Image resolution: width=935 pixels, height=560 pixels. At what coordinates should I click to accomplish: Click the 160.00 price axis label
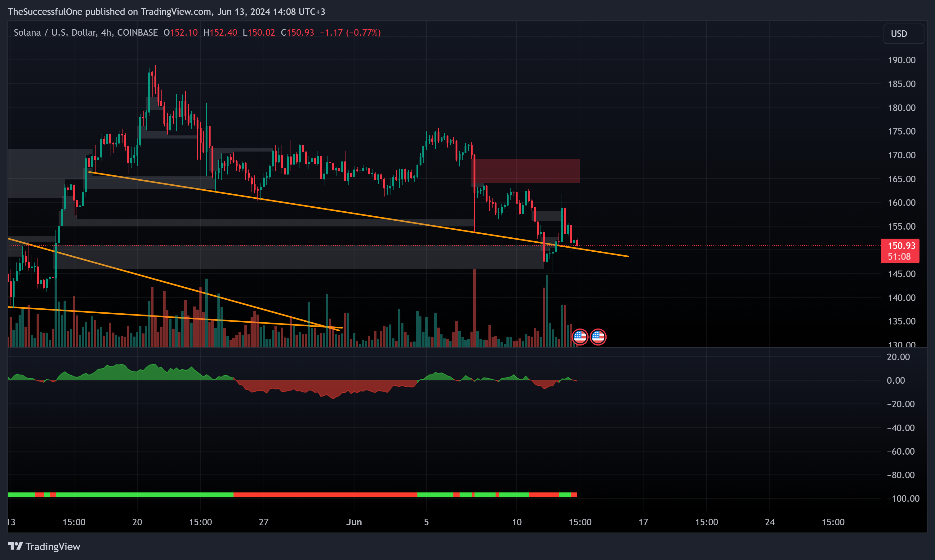[x=902, y=203]
